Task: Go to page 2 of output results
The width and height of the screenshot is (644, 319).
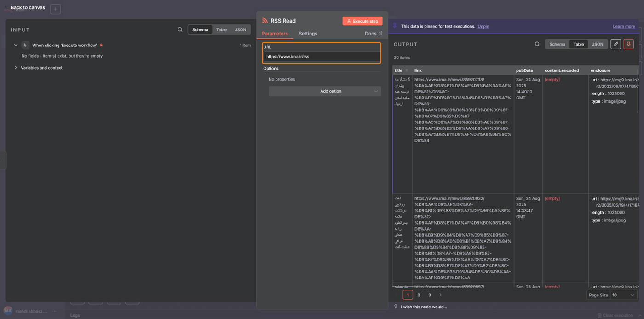Action: (419, 295)
